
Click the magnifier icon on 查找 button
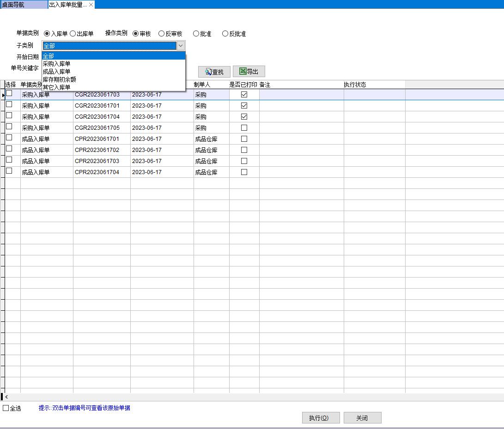click(208, 72)
